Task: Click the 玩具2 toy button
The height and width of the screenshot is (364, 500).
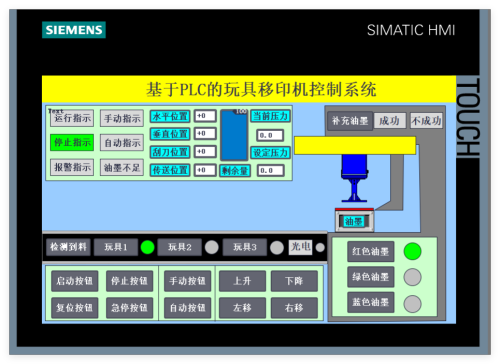Action: (180, 247)
